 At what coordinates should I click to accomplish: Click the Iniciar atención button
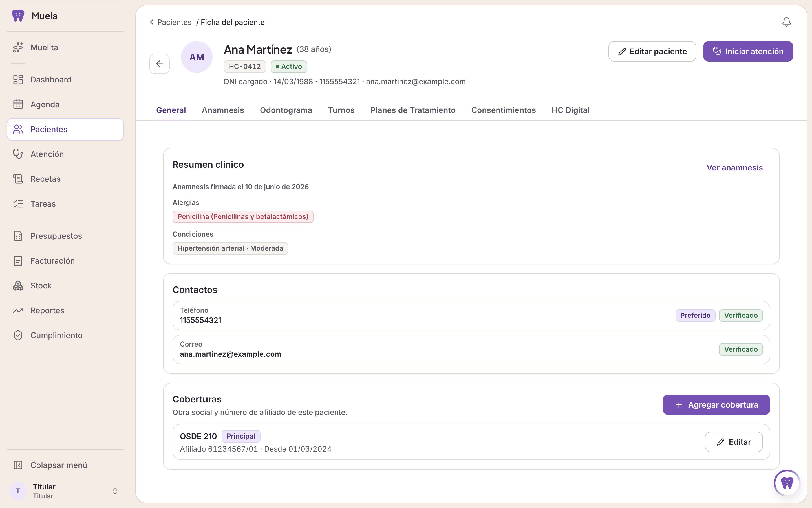click(x=748, y=51)
